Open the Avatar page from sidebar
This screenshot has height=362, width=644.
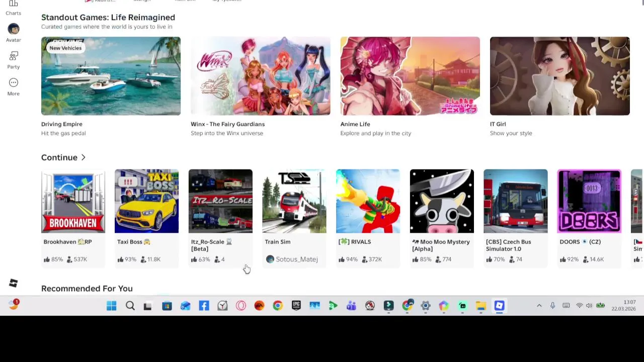[14, 33]
